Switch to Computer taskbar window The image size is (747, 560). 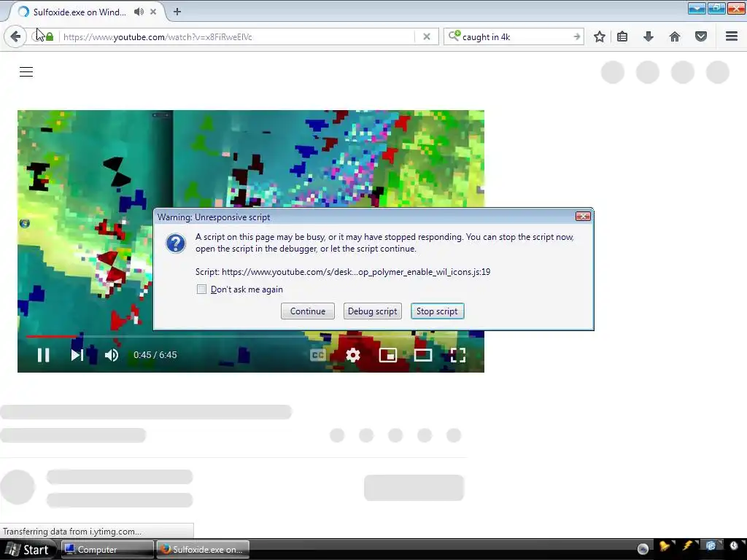(x=107, y=550)
